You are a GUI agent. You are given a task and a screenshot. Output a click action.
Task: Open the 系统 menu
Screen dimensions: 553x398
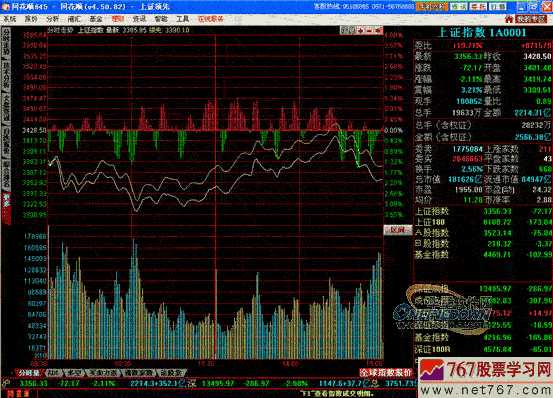point(10,19)
